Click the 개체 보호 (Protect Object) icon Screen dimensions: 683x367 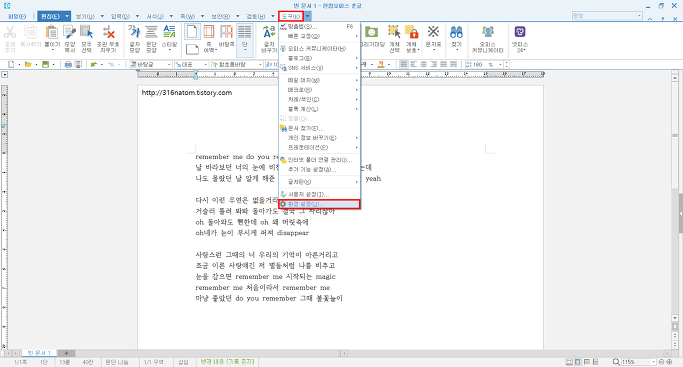click(x=412, y=32)
